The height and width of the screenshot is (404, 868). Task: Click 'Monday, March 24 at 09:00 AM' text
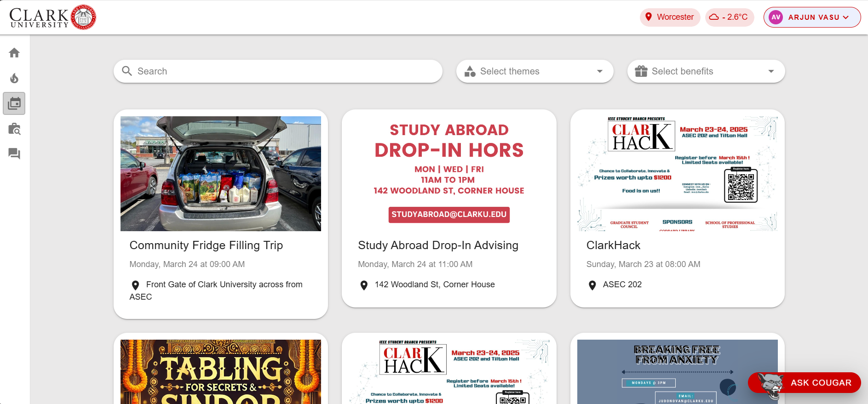tap(187, 264)
